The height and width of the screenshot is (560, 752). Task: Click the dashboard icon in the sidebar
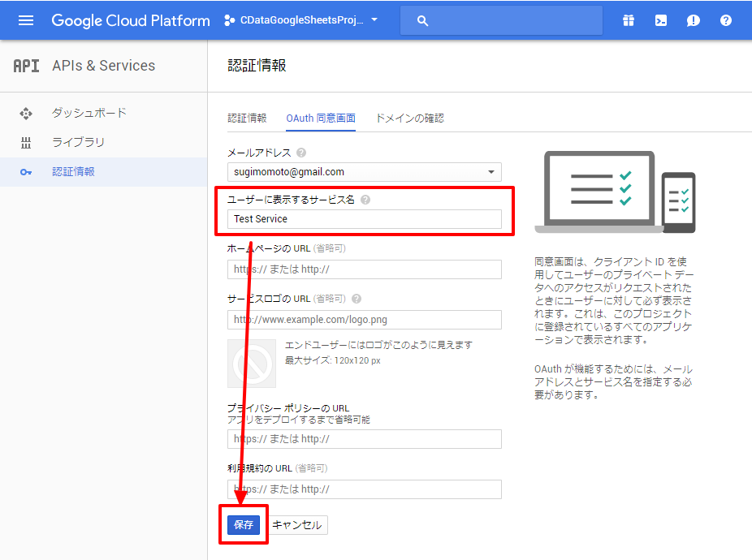[x=26, y=114]
